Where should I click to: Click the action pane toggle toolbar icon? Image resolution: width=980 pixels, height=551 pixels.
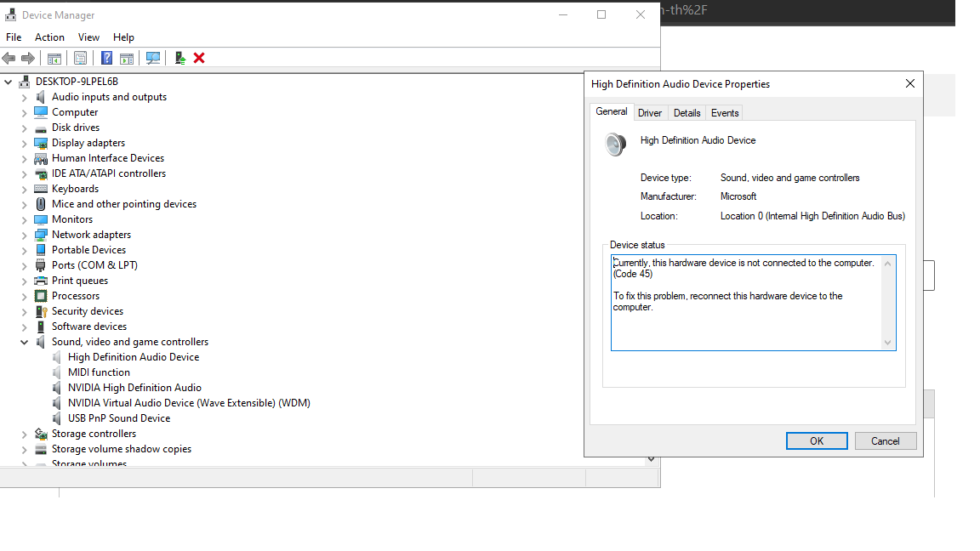coord(127,58)
